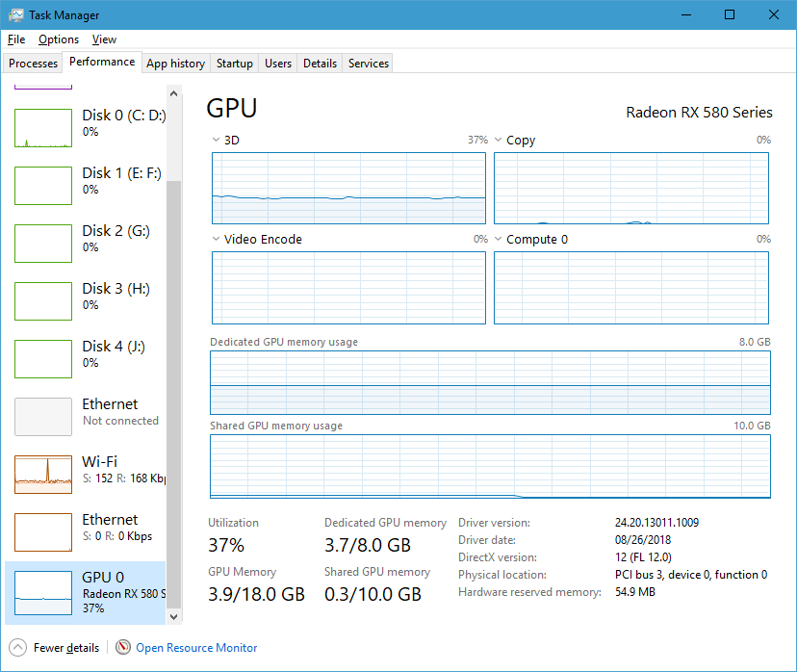797x672 pixels.
Task: Click the sidebar scroll down arrow
Action: (x=174, y=616)
